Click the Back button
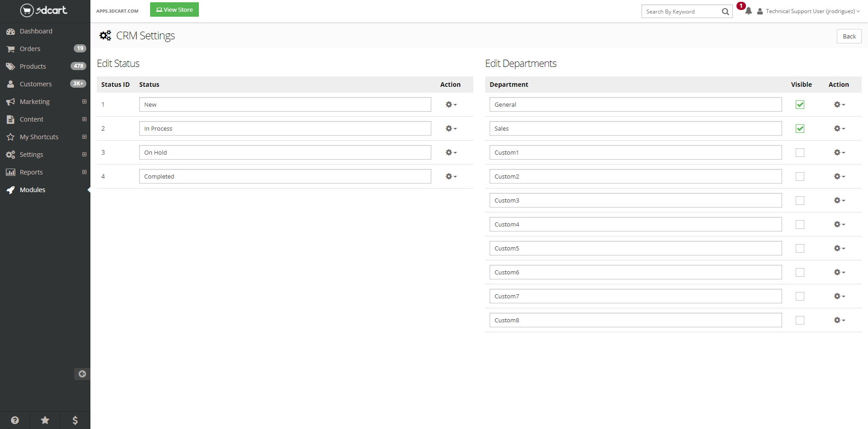The width and height of the screenshot is (868, 429). pos(849,37)
